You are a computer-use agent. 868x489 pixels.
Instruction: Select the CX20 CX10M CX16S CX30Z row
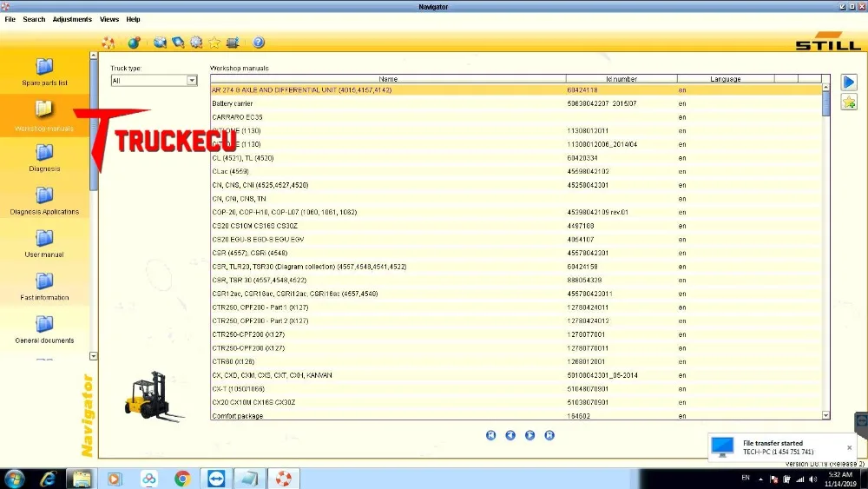coord(516,402)
